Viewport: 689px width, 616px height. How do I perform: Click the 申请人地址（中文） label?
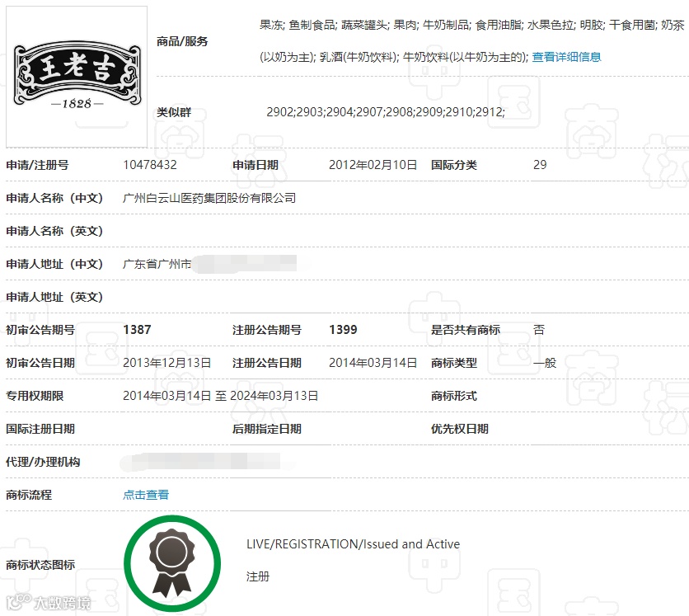click(x=54, y=264)
